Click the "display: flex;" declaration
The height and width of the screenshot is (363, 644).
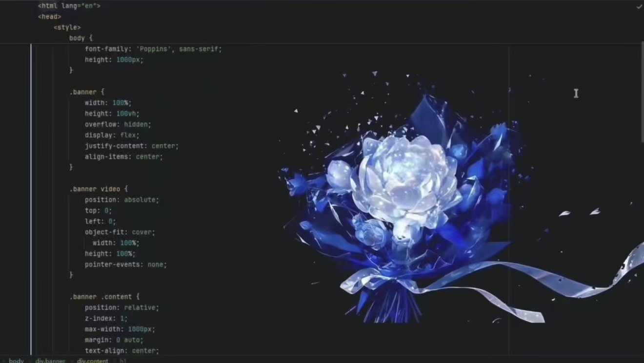[112, 135]
